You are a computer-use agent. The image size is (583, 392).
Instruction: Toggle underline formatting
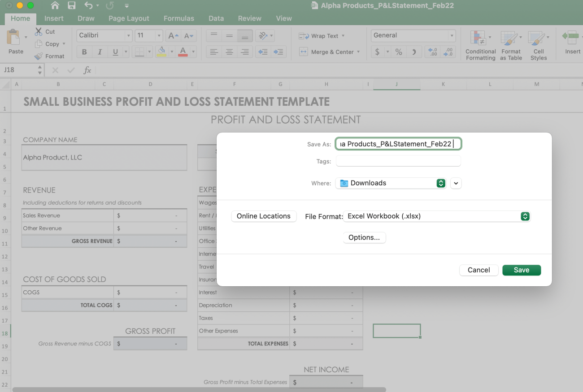(115, 52)
